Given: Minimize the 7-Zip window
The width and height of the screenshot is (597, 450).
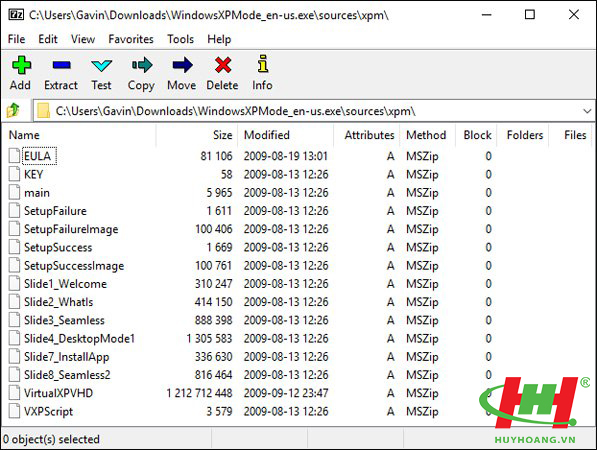Looking at the screenshot, I should pyautogui.click(x=487, y=15).
